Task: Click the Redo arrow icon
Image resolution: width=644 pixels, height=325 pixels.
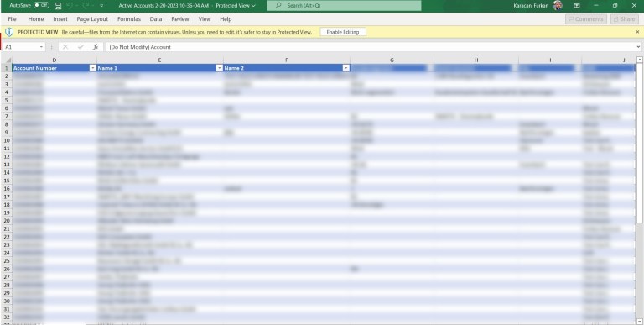Action: pyautogui.click(x=86, y=6)
